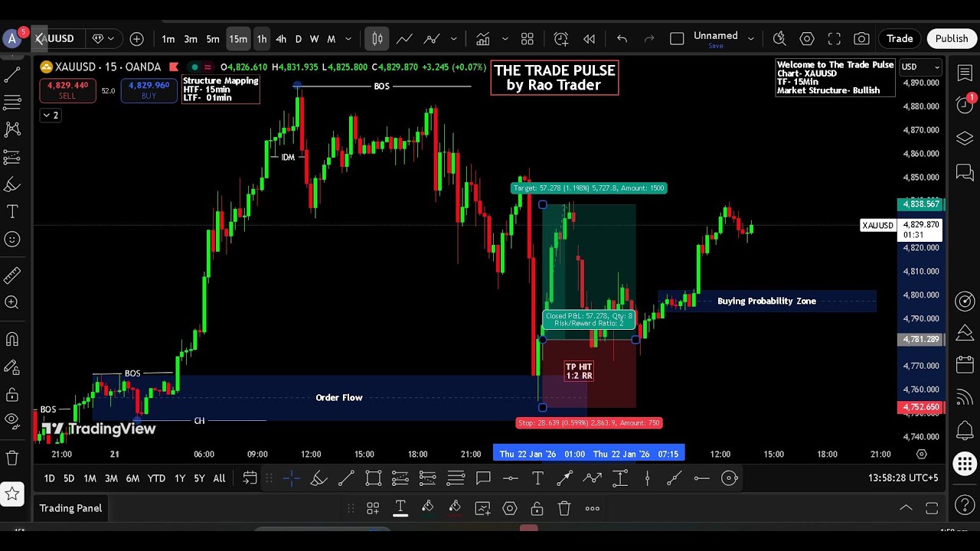Select the candlestick chart type icon
The height and width of the screenshot is (551, 980).
click(377, 39)
